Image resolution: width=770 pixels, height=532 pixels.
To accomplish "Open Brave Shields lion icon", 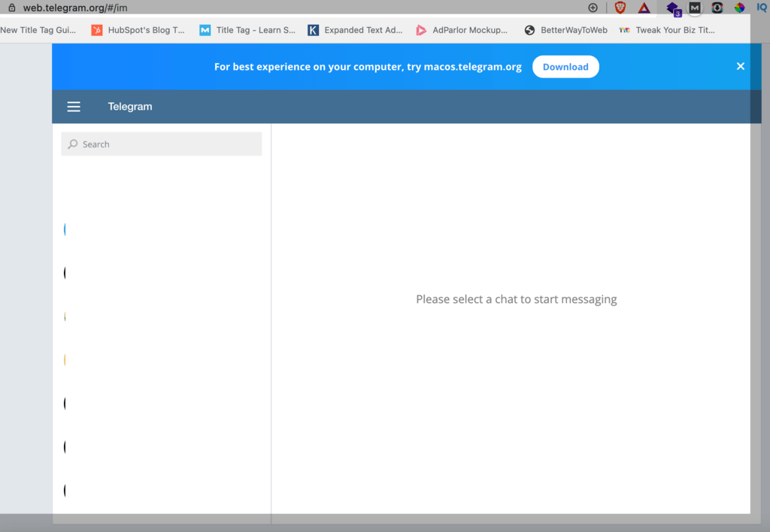I will [620, 8].
